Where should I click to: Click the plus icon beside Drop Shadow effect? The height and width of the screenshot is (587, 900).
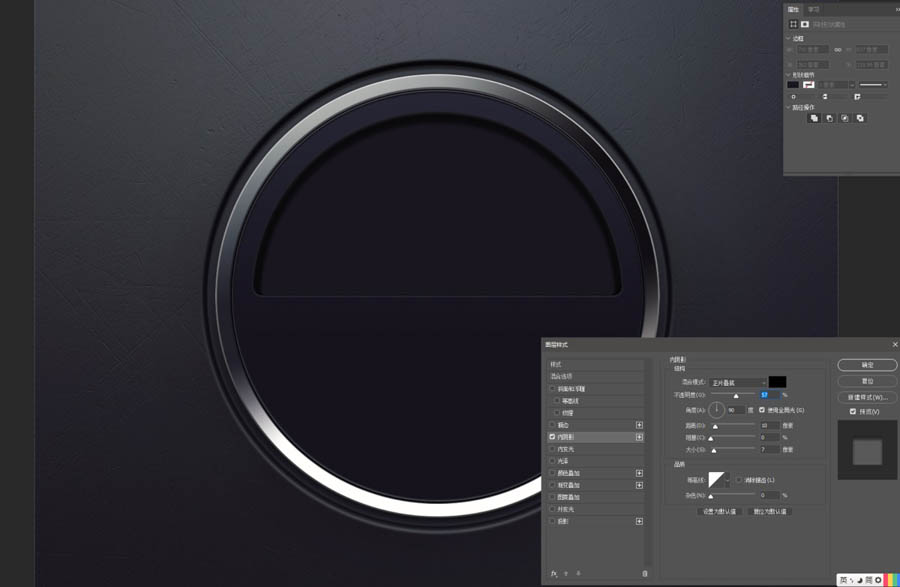(639, 521)
